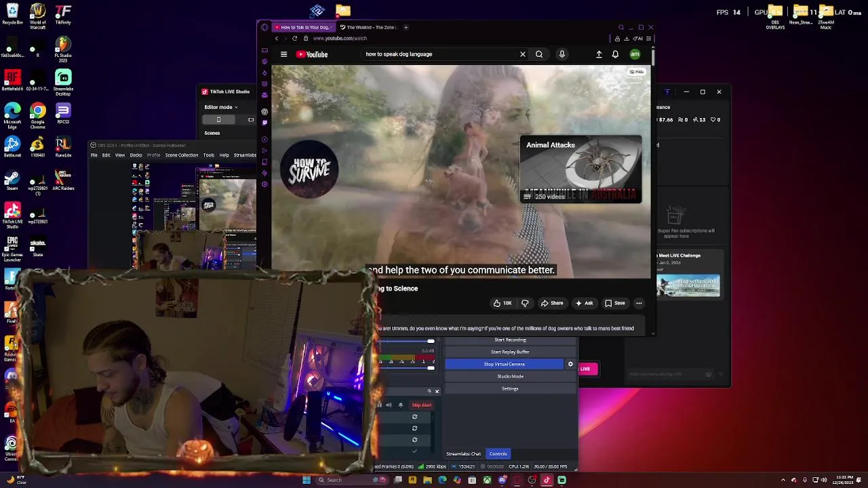Open Editor mode dropdown in TikTok LIVE Studio
The image size is (868, 488).
[221, 107]
